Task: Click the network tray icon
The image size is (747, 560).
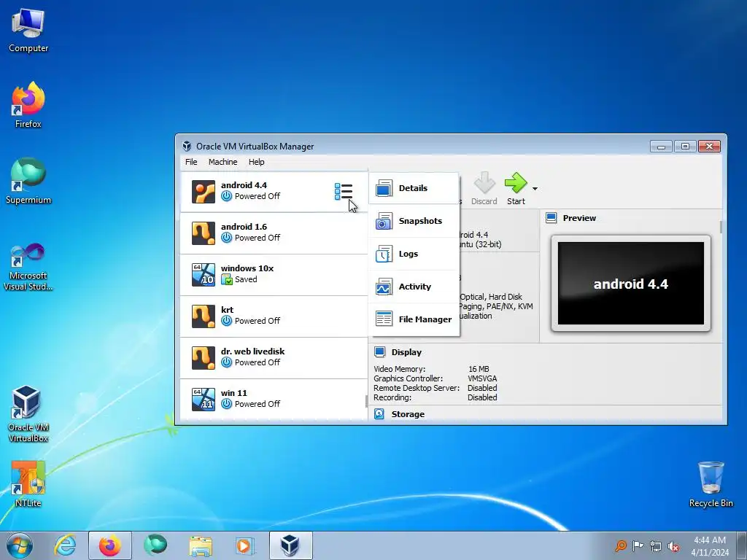Action: tap(656, 547)
